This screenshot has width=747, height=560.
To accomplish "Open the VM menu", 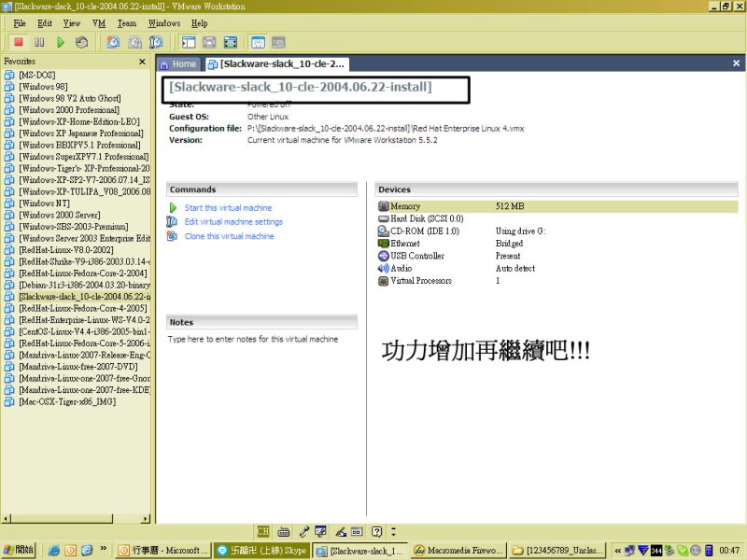I will point(99,22).
